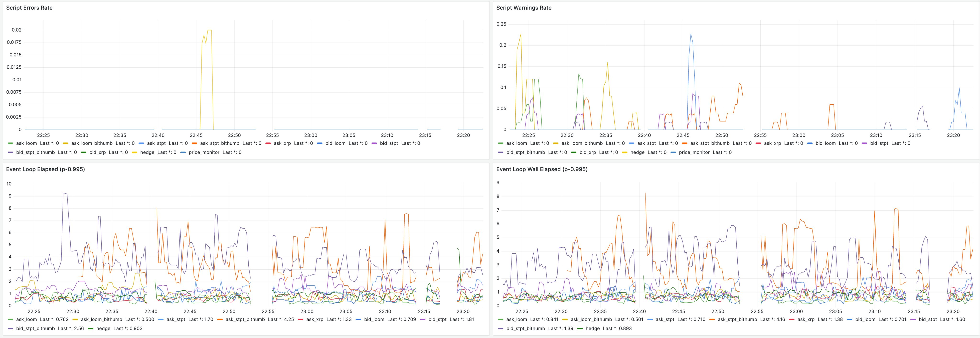
Task: Click bid_stpt_bithumb color swatch in Event Loop Elapsed legend
Action: pyautogui.click(x=10, y=328)
